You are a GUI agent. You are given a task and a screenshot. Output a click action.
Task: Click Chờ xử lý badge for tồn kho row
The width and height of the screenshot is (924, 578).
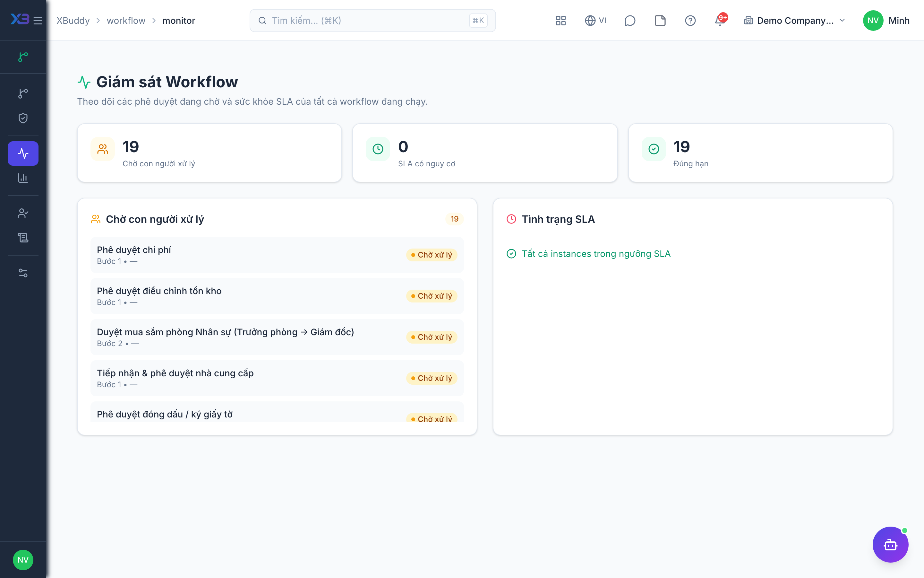click(432, 296)
